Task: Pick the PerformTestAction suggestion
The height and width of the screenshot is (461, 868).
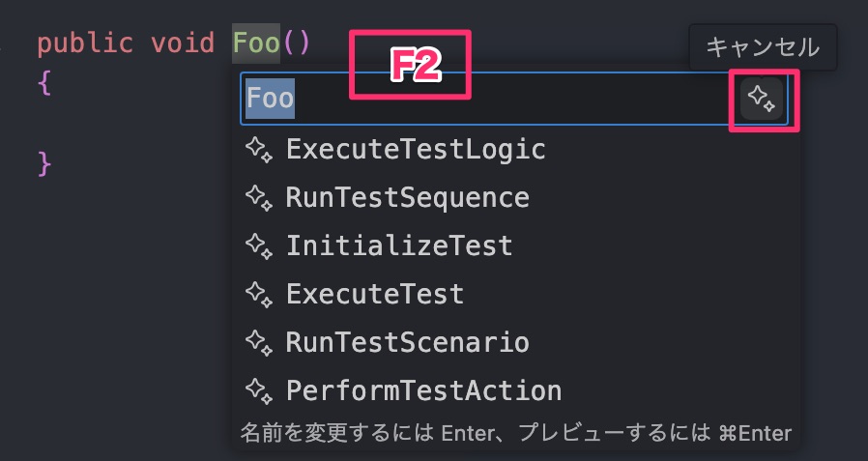Action: (x=515, y=390)
